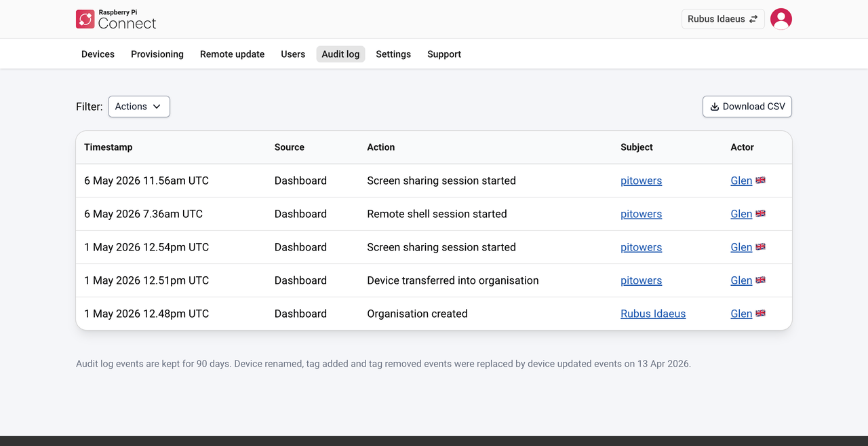
Task: Click UK flag icon in 11.56am row
Action: [x=760, y=180]
